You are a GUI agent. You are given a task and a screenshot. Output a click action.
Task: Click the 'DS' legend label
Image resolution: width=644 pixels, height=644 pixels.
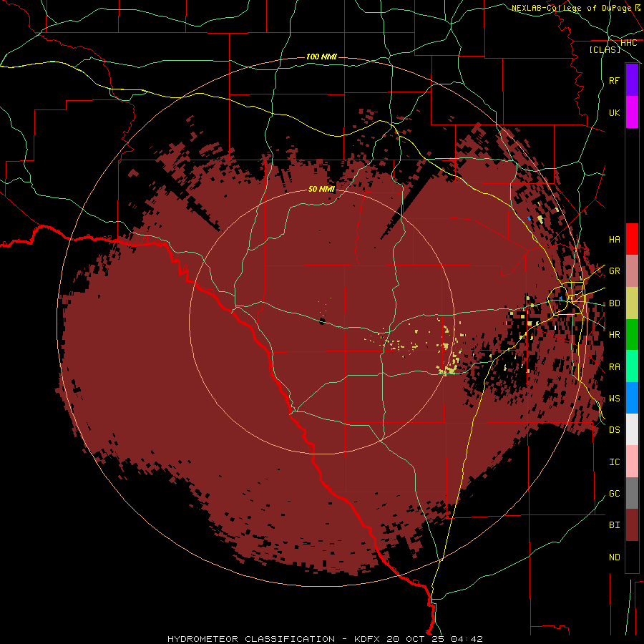[614, 430]
